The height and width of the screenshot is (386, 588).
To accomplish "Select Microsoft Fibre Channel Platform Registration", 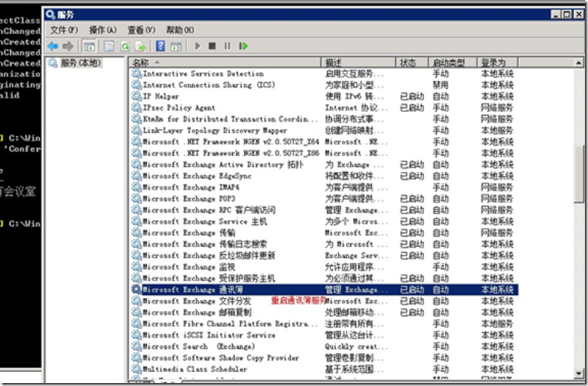I will pyautogui.click(x=230, y=323).
